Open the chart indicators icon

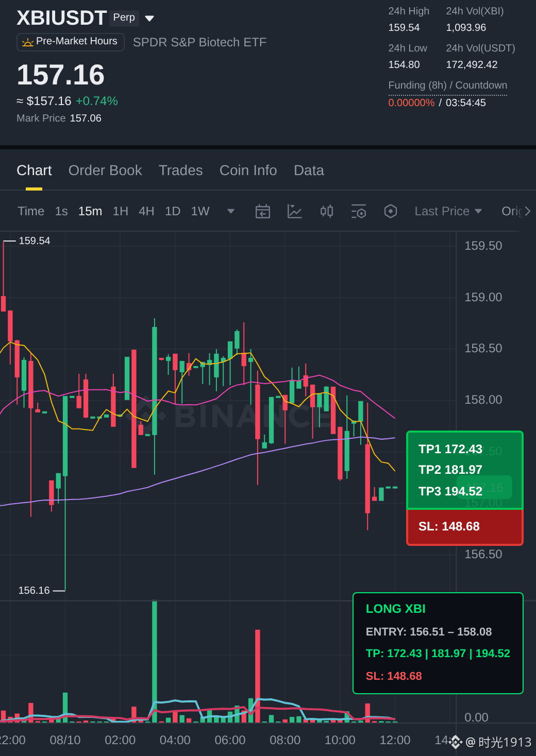pos(295,211)
